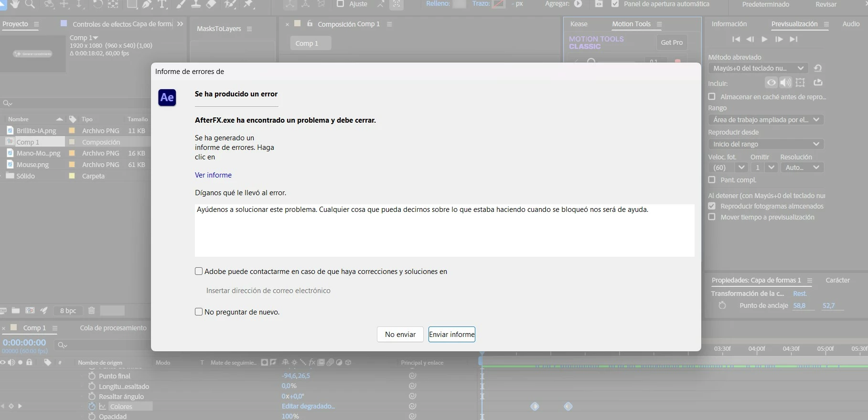This screenshot has width=868, height=420.
Task: Select the Clone Stamp tool
Action: pos(196,4)
